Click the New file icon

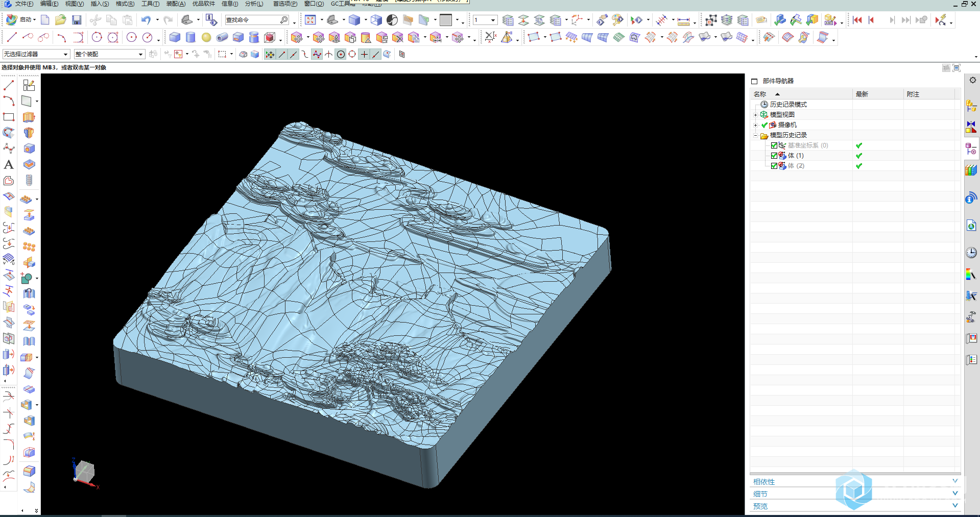click(x=45, y=20)
